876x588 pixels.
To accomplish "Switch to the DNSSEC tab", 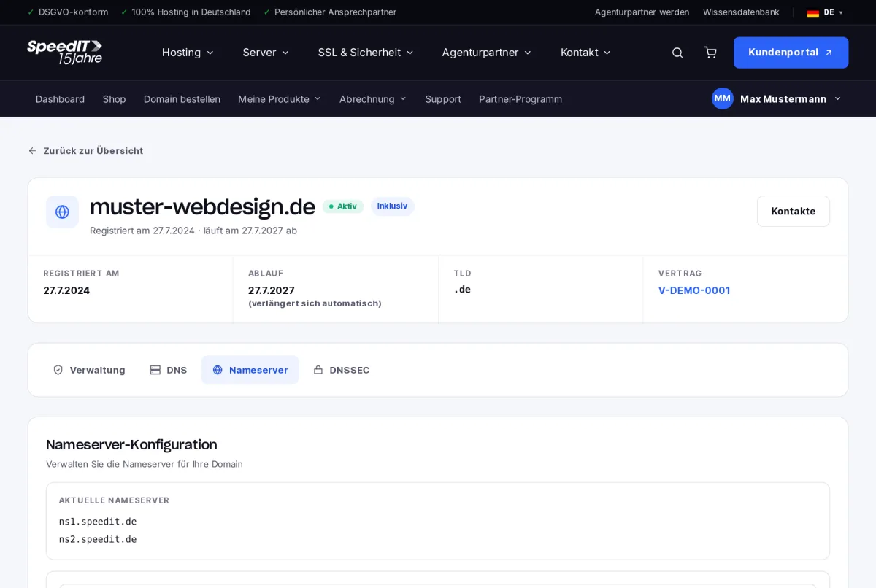I will (341, 370).
